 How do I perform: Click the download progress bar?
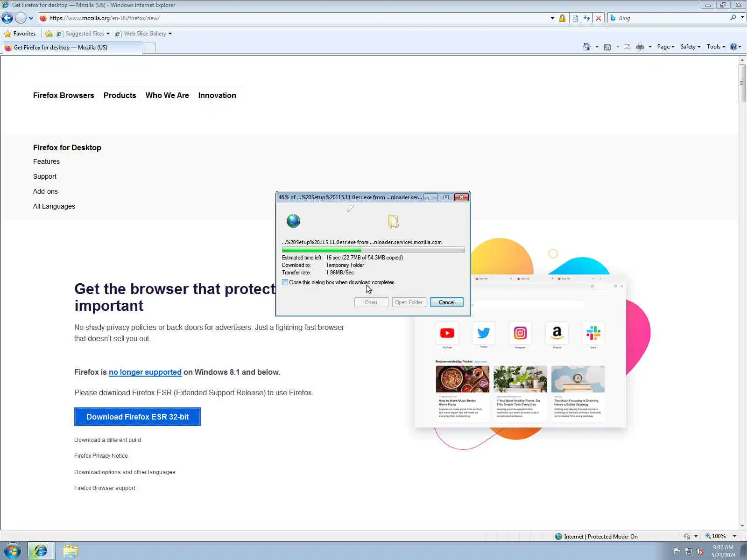coord(373,250)
